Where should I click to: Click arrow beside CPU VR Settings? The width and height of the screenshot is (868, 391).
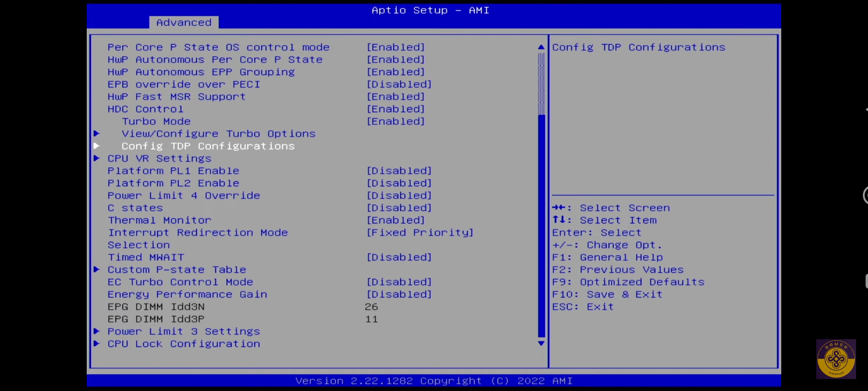click(x=97, y=158)
